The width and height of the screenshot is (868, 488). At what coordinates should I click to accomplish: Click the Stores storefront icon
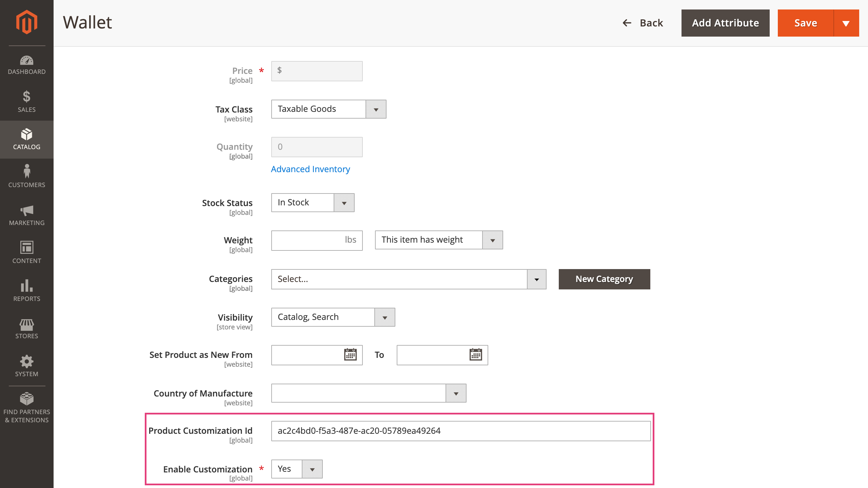pos(26,326)
